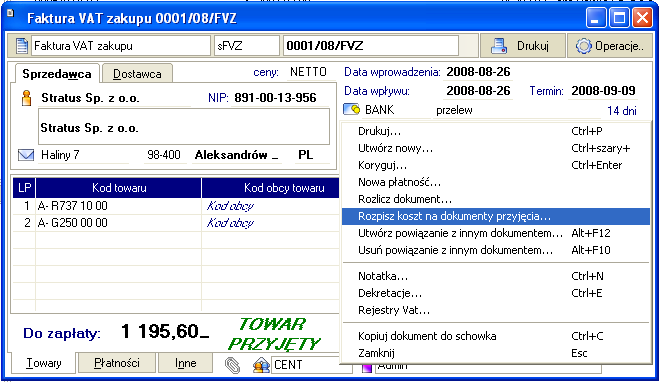The image size is (659, 382).
Task: Select Koryguj... in the menu
Action: (x=496, y=165)
